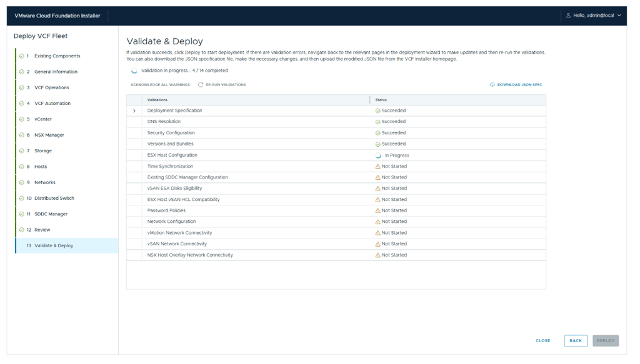
Task: Click completed check icon for General Information step
Action: click(22, 72)
